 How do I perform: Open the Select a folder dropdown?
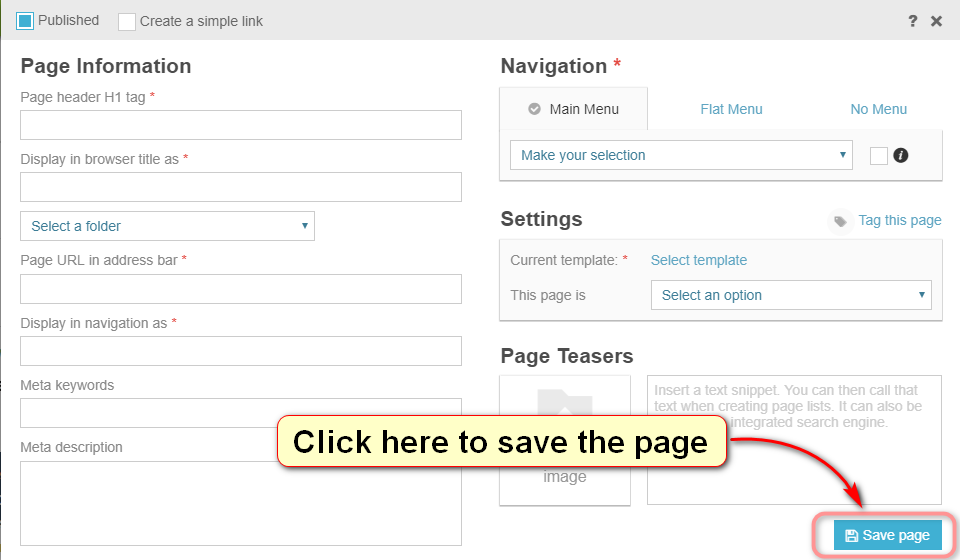point(167,226)
